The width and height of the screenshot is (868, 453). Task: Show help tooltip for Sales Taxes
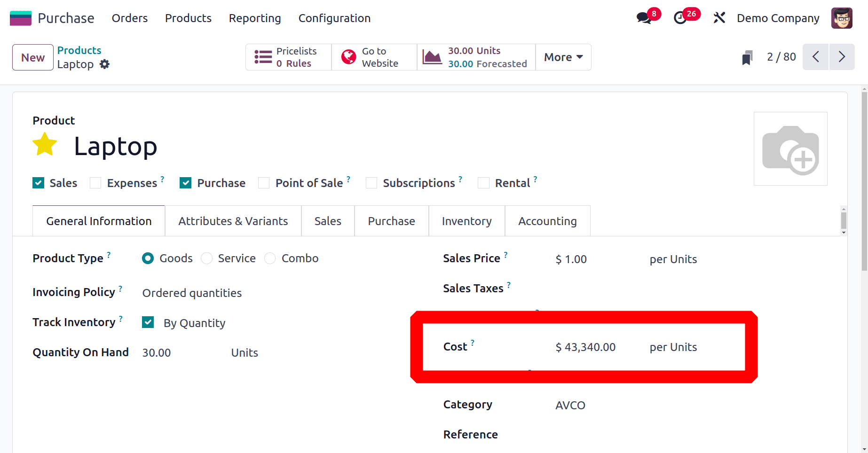pyautogui.click(x=509, y=284)
